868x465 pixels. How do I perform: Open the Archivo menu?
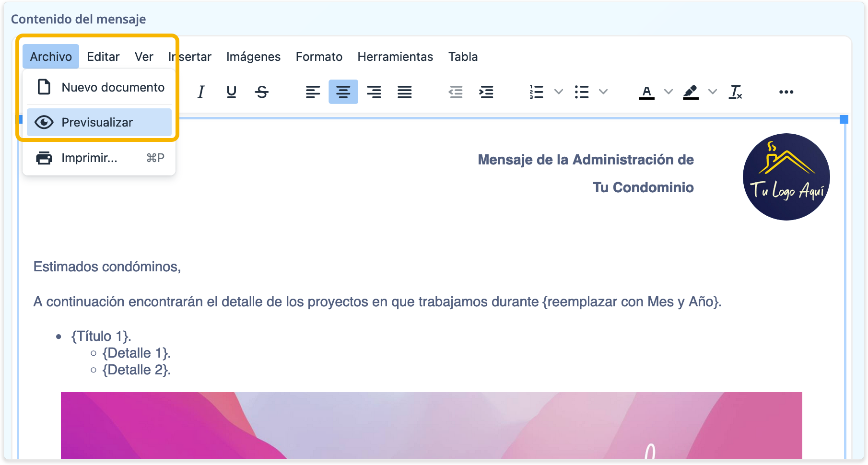(51, 57)
